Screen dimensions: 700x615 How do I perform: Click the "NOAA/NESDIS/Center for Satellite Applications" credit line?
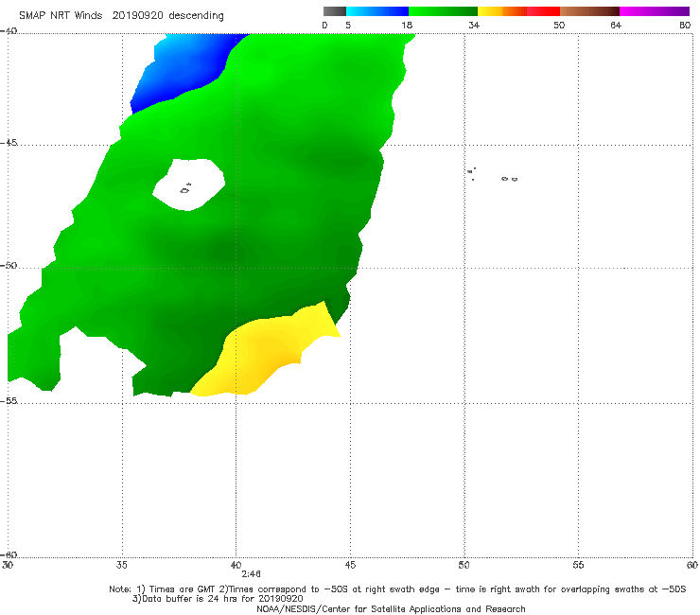391,609
